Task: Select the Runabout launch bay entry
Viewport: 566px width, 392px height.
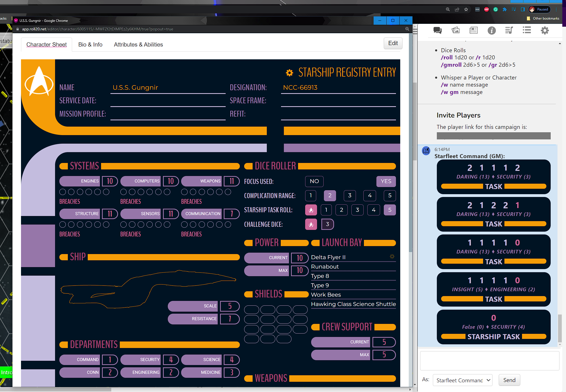Action: click(353, 267)
